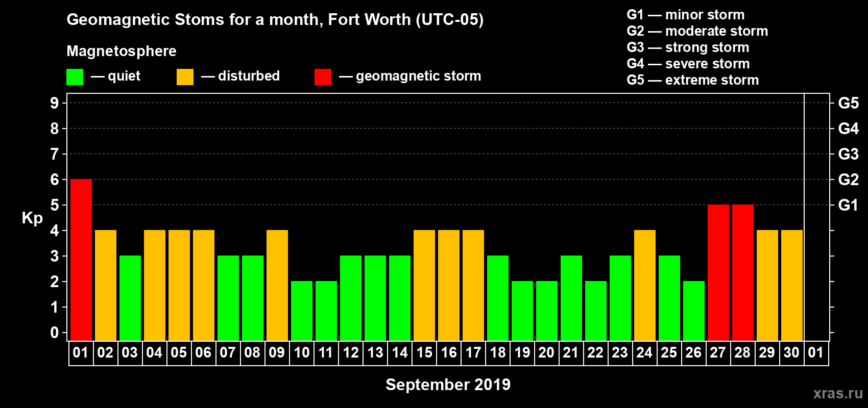Click the Kp value 0 on the axis
Image resolution: width=868 pixels, height=408 pixels.
click(x=55, y=333)
